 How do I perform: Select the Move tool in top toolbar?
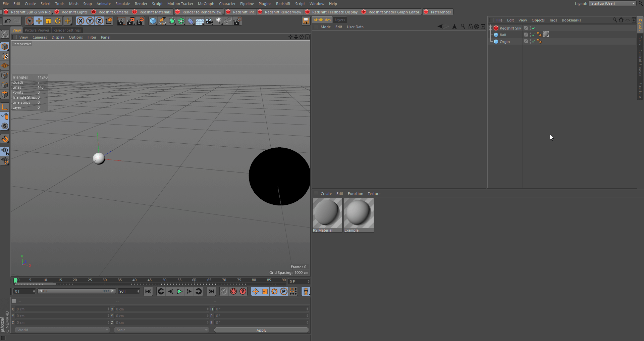tap(39, 21)
